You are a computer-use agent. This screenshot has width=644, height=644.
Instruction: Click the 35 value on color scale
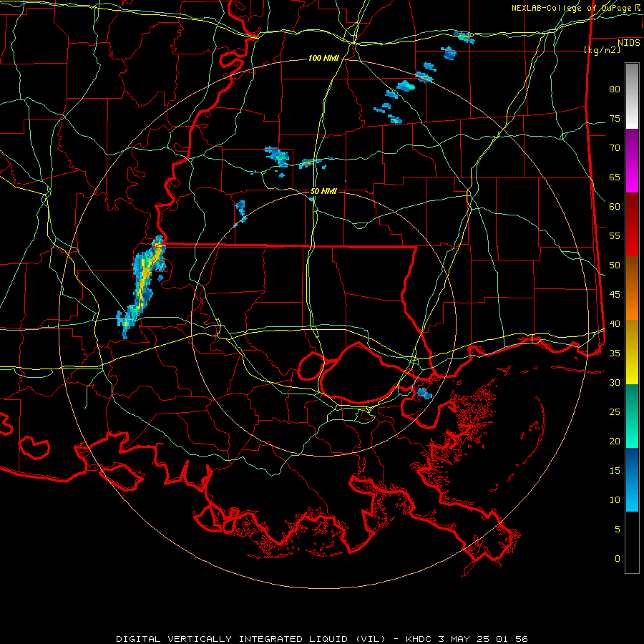(615, 353)
